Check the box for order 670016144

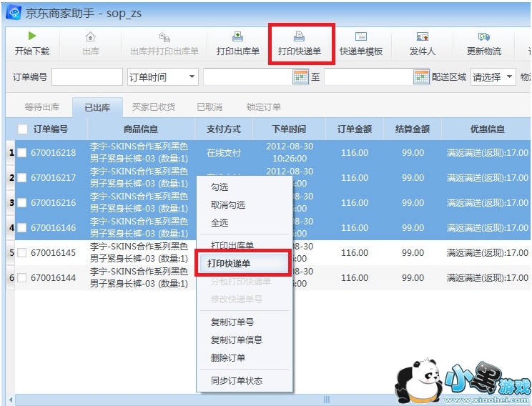point(21,278)
